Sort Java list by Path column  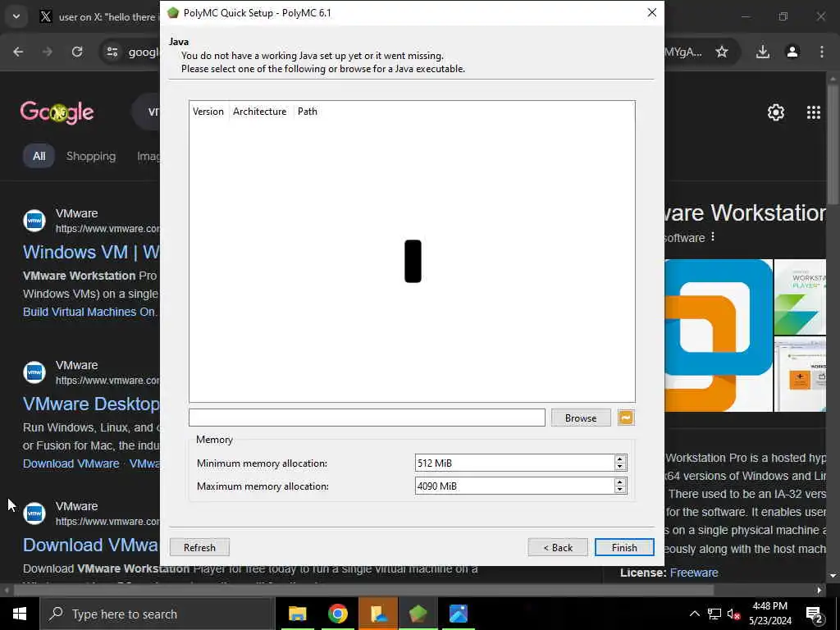(x=308, y=112)
